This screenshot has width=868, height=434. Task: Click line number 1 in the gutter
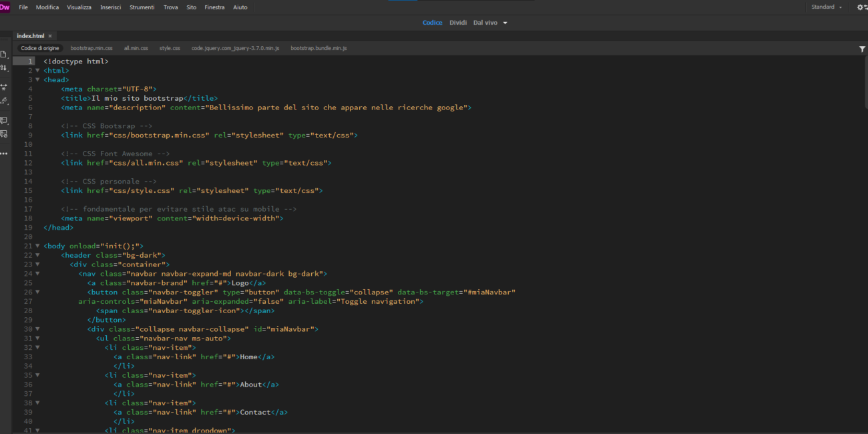coord(30,61)
